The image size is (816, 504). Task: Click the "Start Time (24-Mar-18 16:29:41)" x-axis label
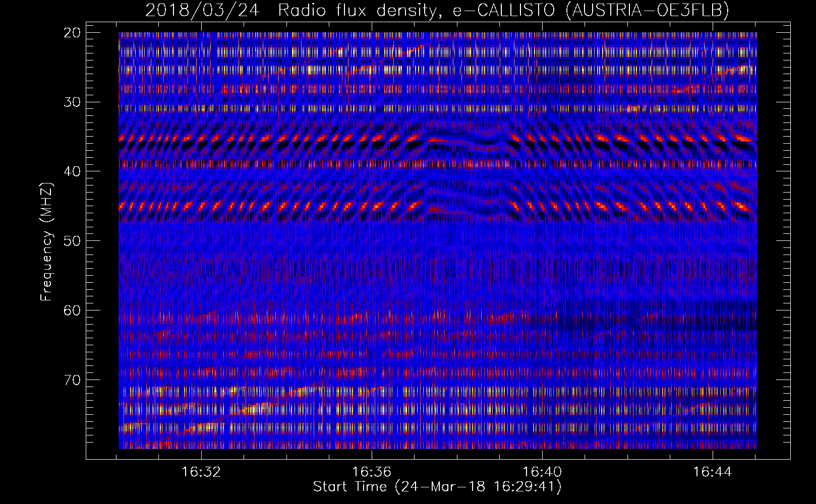tap(437, 487)
